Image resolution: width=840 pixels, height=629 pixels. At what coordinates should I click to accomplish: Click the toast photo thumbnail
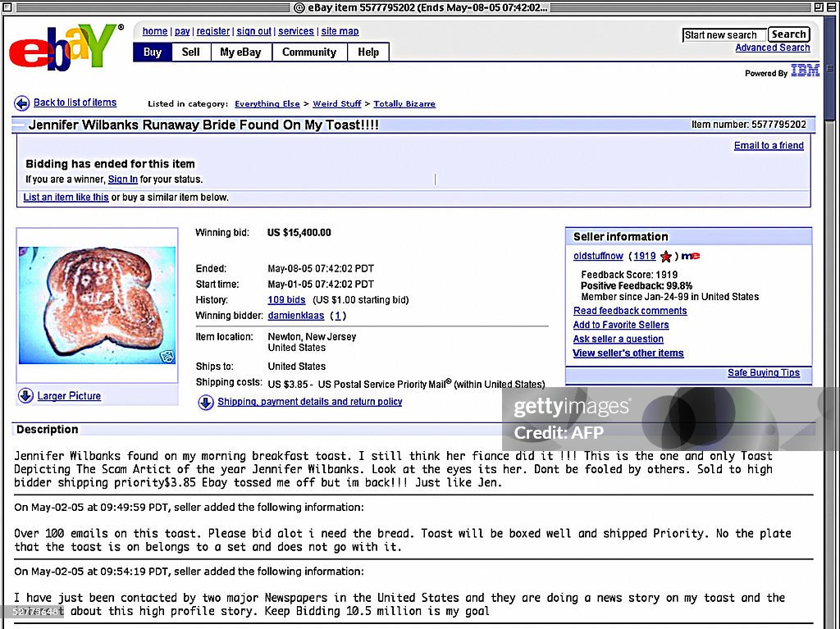coord(97,305)
